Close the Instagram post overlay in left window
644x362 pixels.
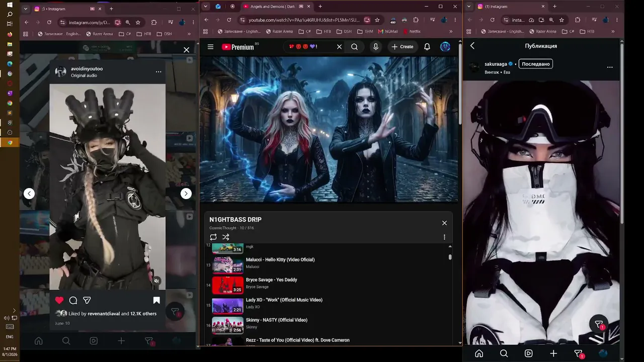(187, 50)
